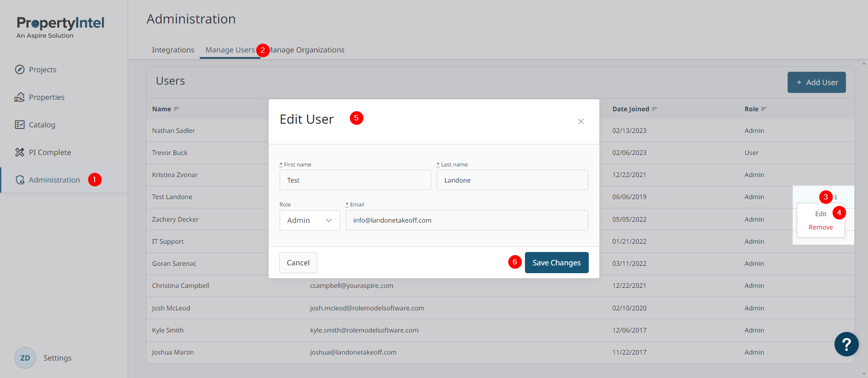The width and height of the screenshot is (868, 378).
Task: Click the email ccampbell@youraspire.com
Action: [352, 286]
